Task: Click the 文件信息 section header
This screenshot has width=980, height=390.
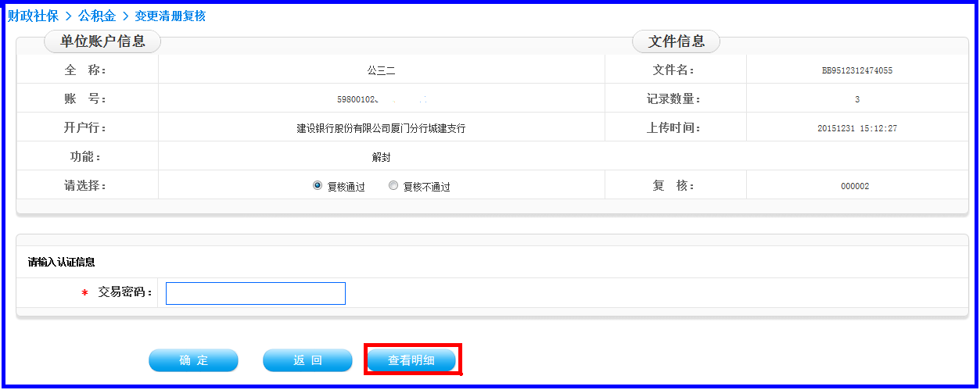Action: 676,41
